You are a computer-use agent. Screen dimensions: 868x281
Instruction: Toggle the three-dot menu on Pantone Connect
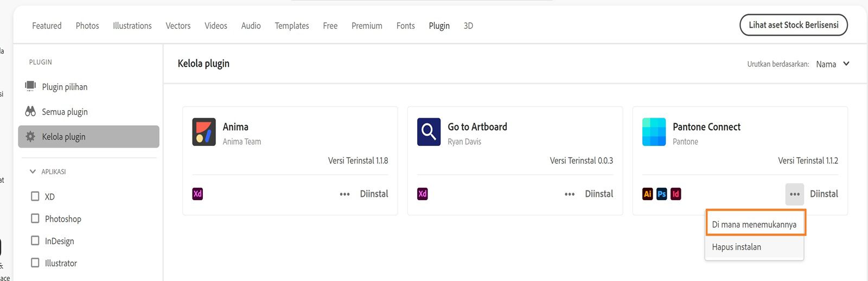click(x=795, y=194)
